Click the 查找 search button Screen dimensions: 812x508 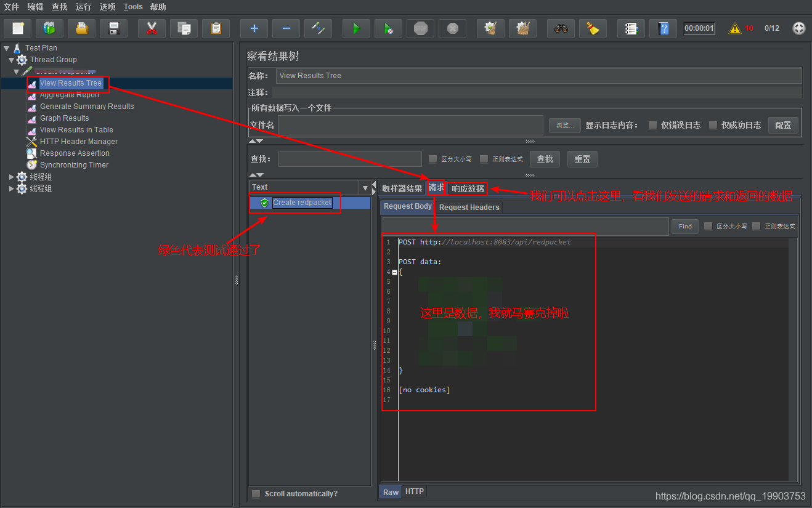(x=545, y=159)
